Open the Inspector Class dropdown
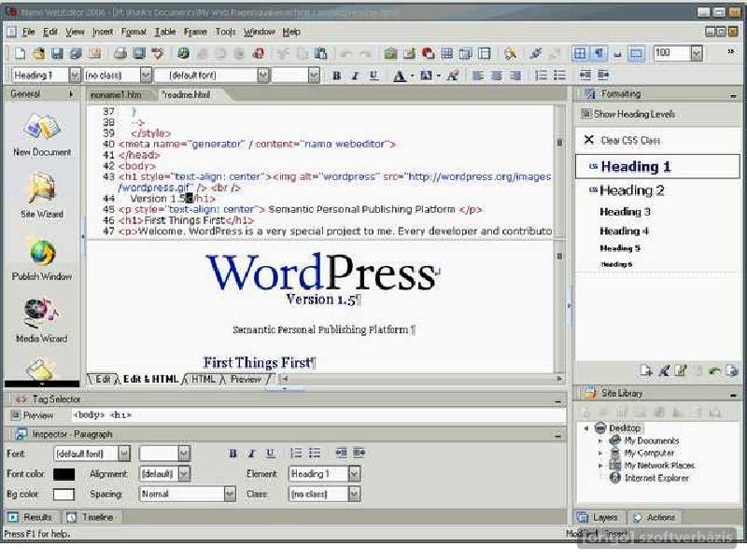The width and height of the screenshot is (747, 560). (x=354, y=495)
